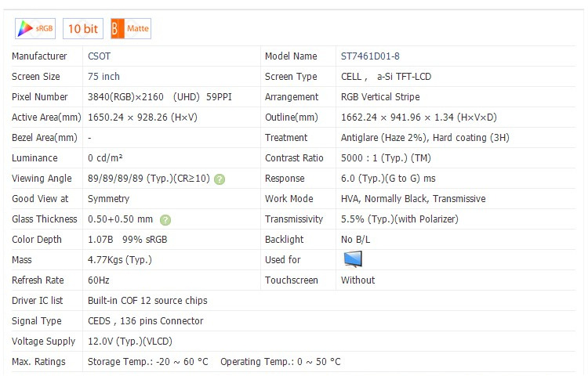The image size is (588, 376).
Task: Select Operating Temp. 0 ~ 50 °C text
Action: 281,362
